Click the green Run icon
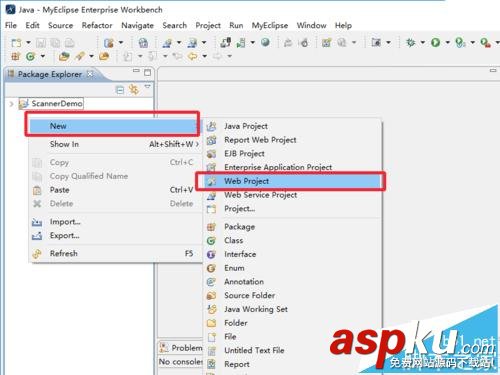 pos(435,42)
